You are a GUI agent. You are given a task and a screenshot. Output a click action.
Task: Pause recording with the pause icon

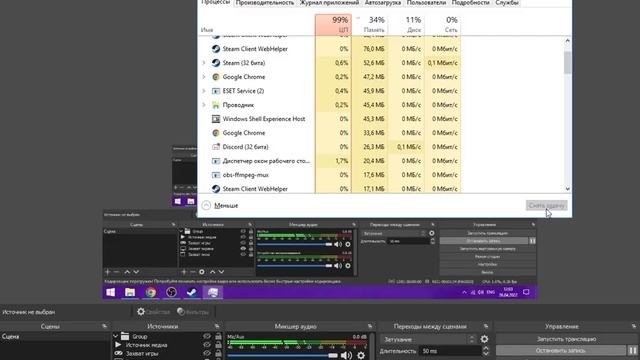[633, 350]
